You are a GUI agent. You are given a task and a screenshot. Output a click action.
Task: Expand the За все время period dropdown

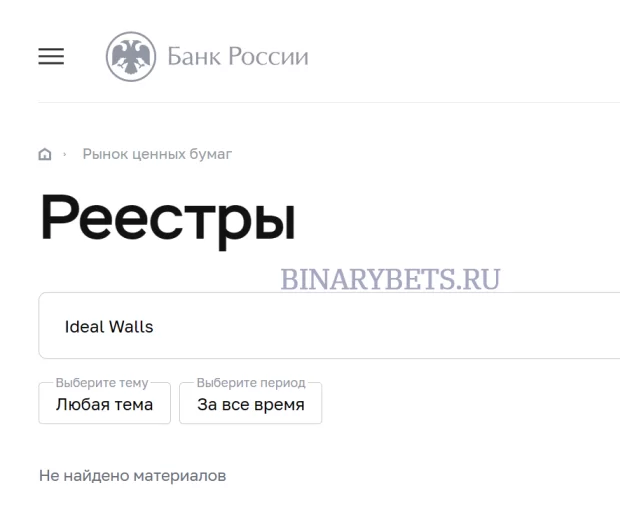pos(250,403)
